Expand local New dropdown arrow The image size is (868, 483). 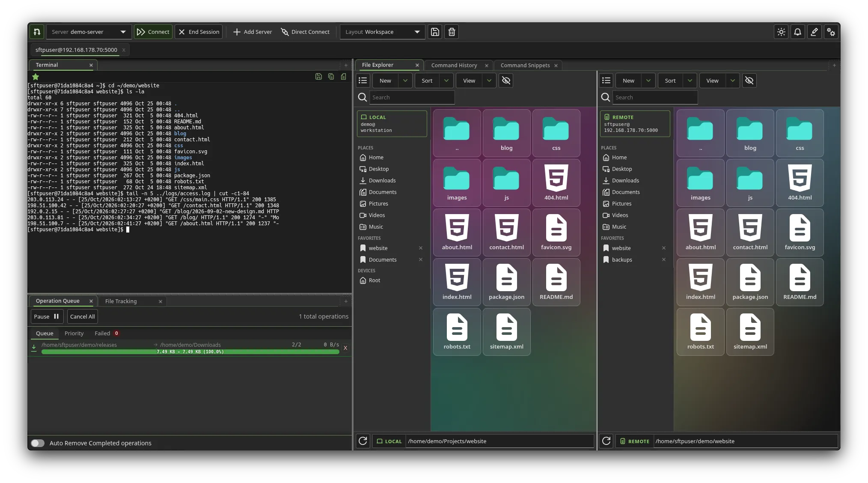(405, 80)
